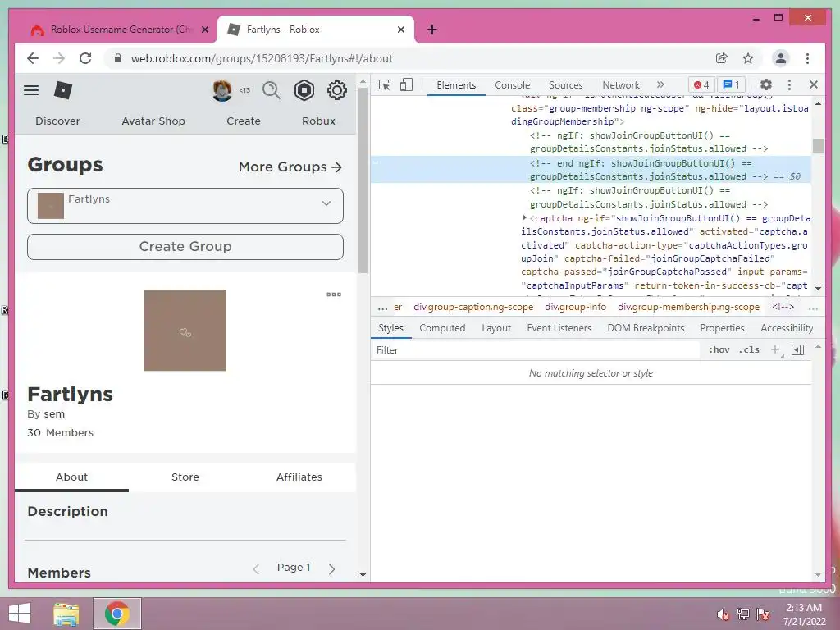Open the DevTools customize three-dots menu
Screen dimensions: 840x630
coord(789,84)
